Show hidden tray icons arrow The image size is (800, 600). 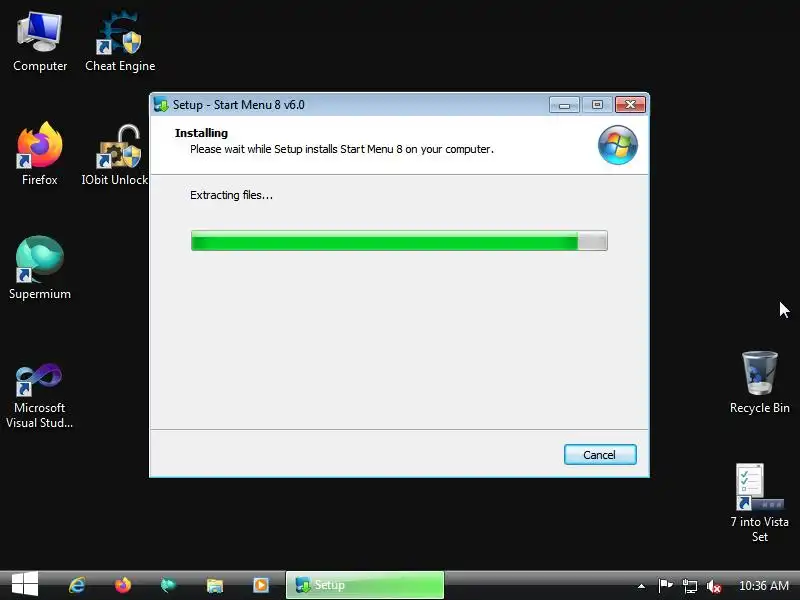(x=641, y=586)
